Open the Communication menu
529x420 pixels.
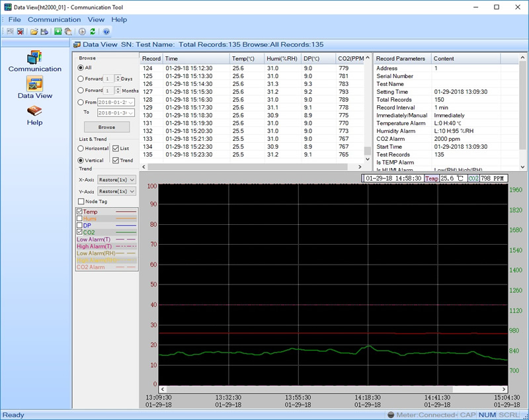[x=54, y=20]
